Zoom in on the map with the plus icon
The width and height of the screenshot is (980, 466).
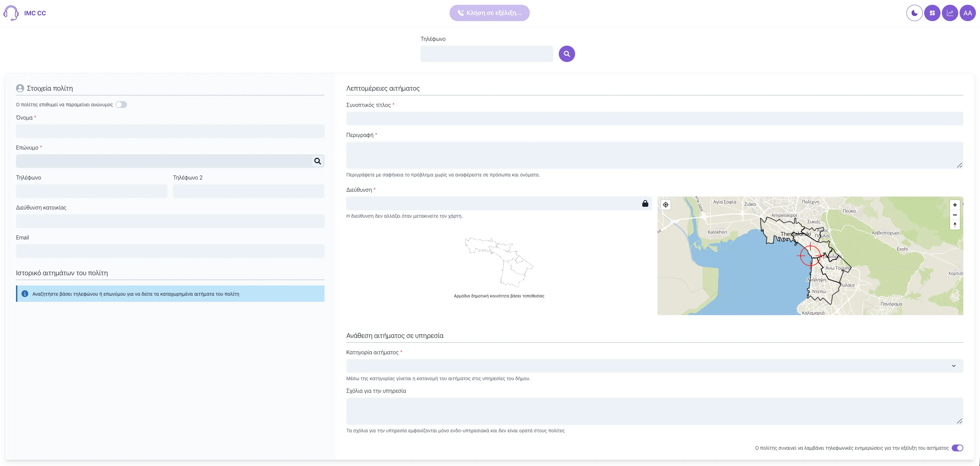[x=955, y=204]
